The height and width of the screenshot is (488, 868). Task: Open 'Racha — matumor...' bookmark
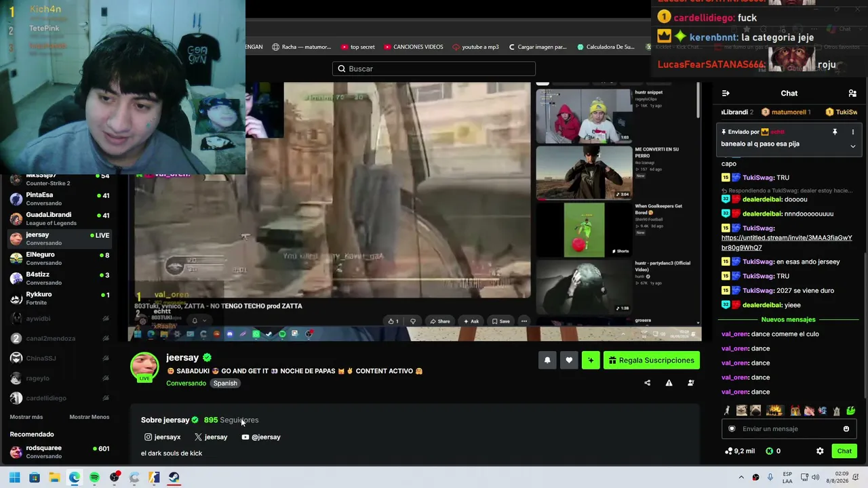[x=302, y=47]
